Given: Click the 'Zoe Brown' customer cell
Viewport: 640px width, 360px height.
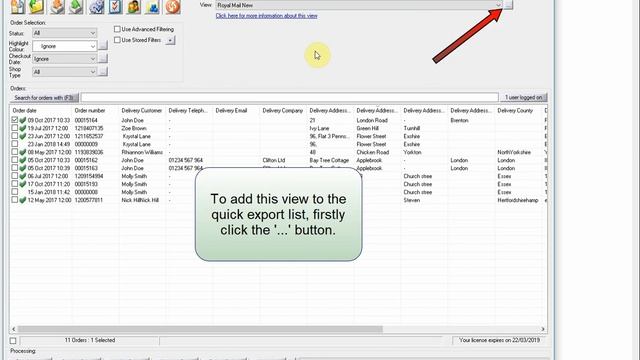Looking at the screenshot, I should (133, 128).
